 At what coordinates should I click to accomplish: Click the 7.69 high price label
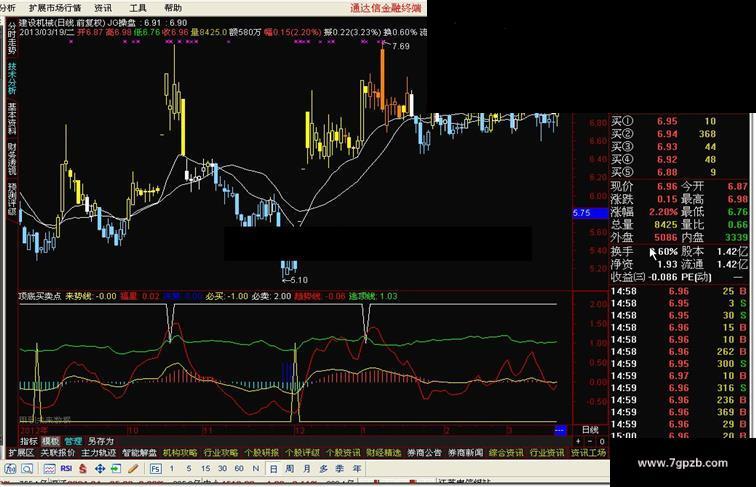coord(401,46)
